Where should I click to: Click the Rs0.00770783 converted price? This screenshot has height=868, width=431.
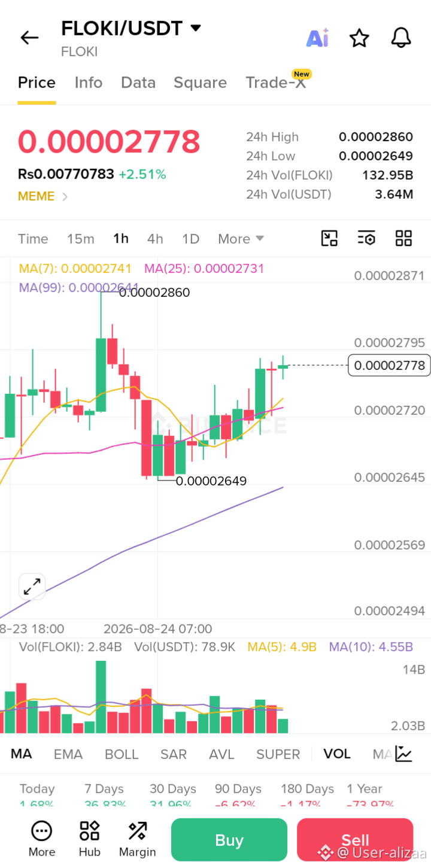(66, 175)
